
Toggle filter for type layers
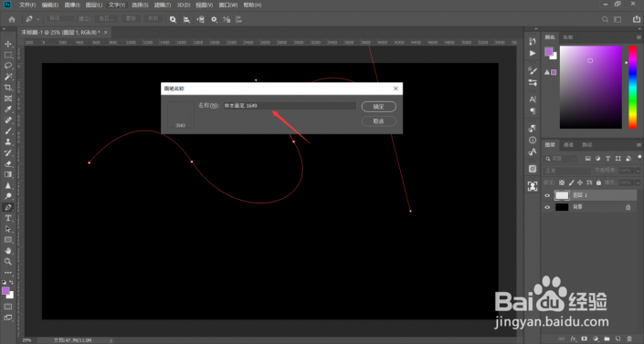click(607, 159)
